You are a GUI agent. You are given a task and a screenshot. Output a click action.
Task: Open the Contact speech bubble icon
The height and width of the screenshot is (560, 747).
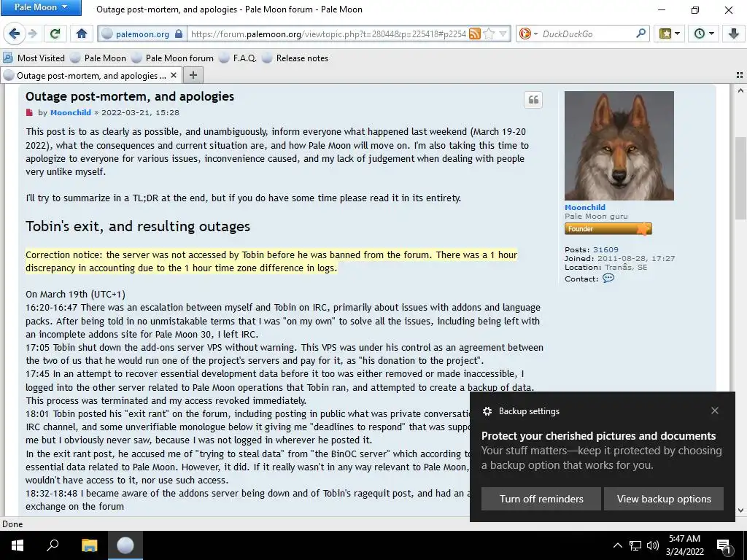(x=608, y=278)
